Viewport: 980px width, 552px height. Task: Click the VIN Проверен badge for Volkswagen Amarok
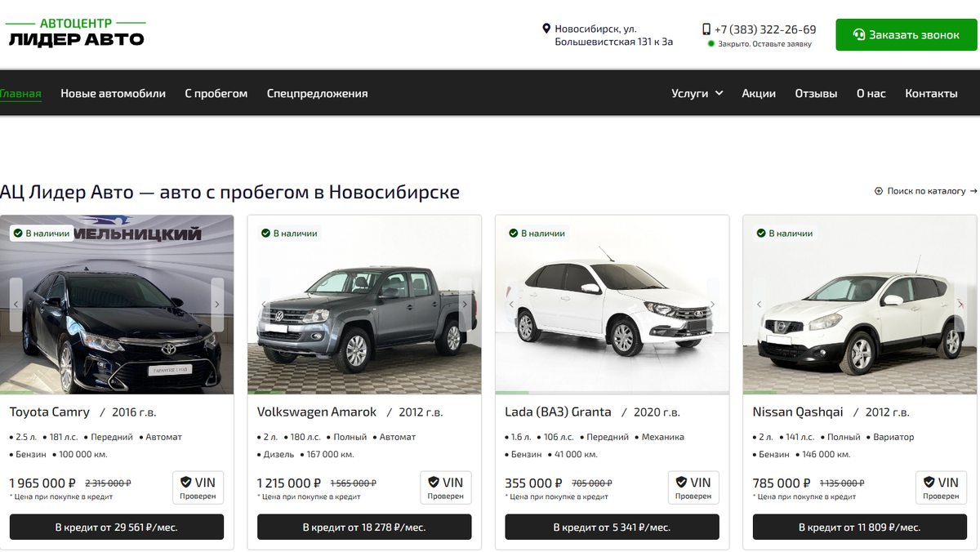[x=446, y=487]
